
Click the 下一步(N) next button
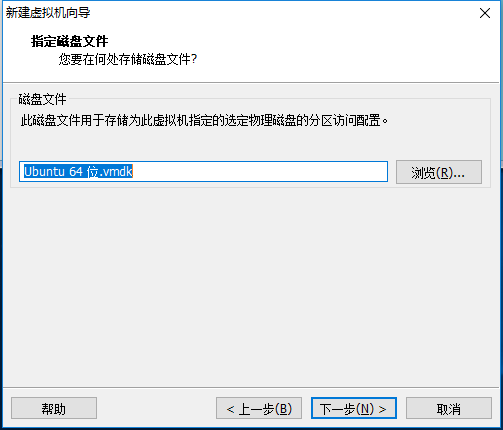click(x=354, y=408)
